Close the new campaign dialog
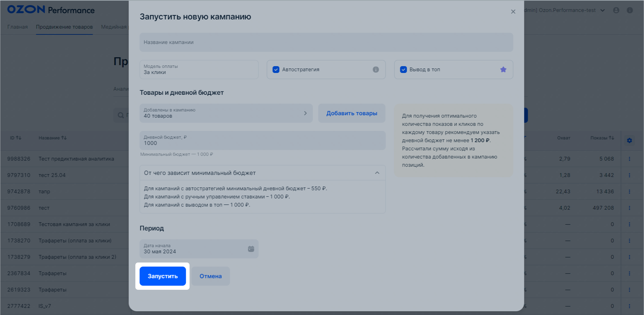 click(x=513, y=12)
